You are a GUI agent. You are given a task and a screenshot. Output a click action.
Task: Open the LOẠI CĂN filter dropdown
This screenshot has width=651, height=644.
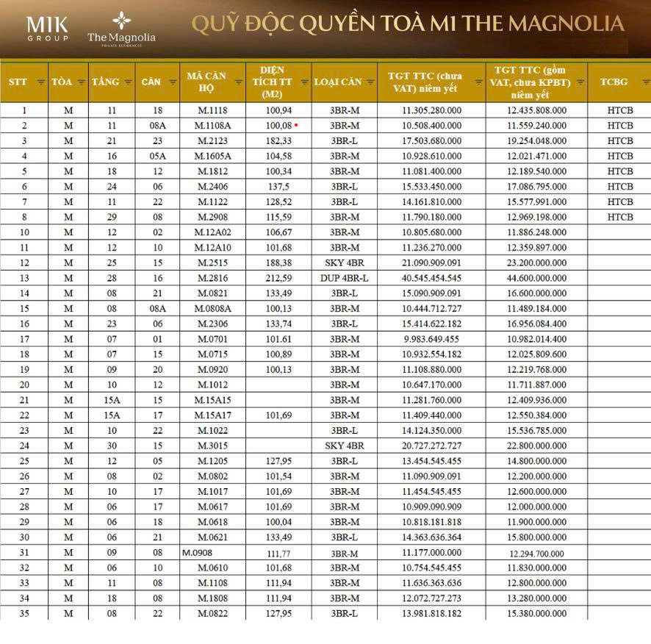pos(370,82)
